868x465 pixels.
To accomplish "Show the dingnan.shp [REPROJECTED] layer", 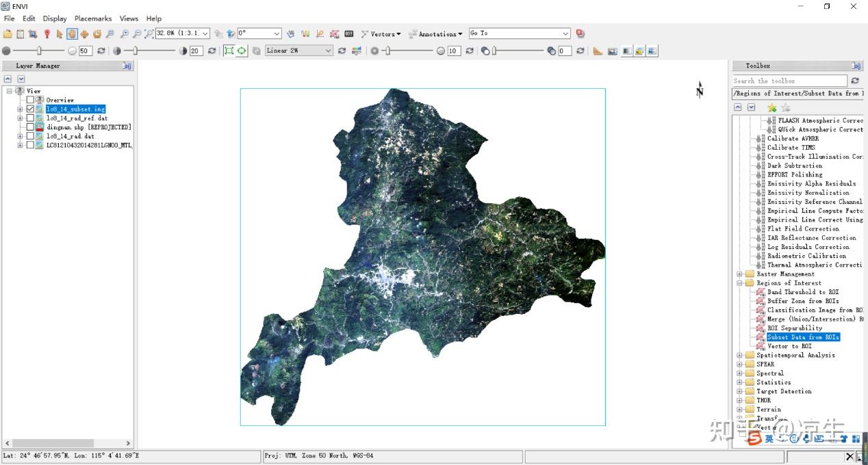I will tap(29, 127).
